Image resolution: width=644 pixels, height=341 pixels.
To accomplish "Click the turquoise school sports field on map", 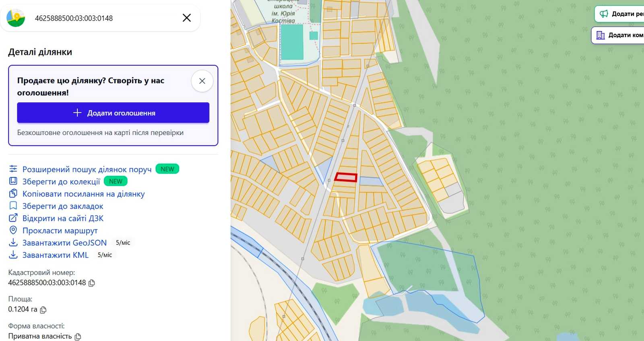I will click(292, 42).
